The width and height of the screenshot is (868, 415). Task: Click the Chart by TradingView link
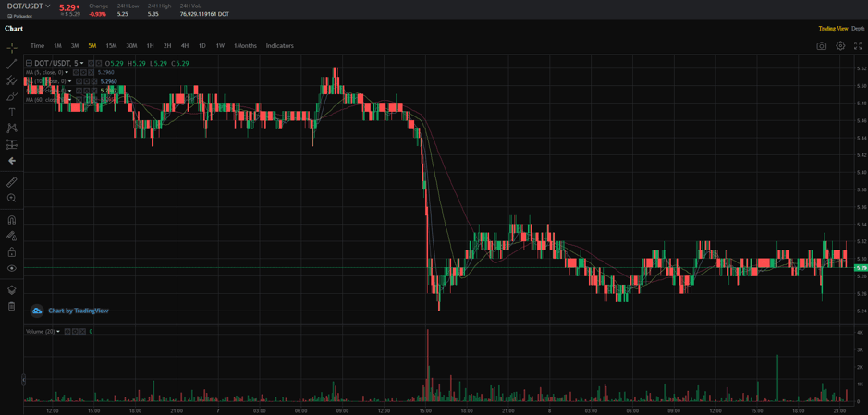pos(70,311)
